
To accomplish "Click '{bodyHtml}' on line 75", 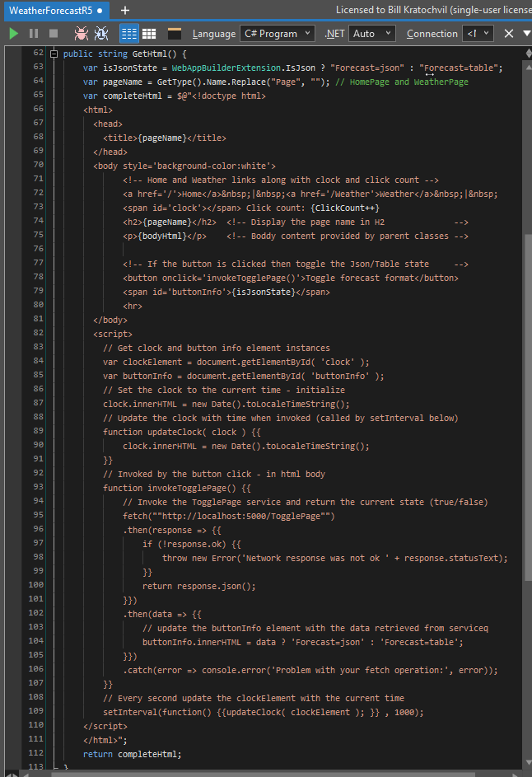I will 162,236.
